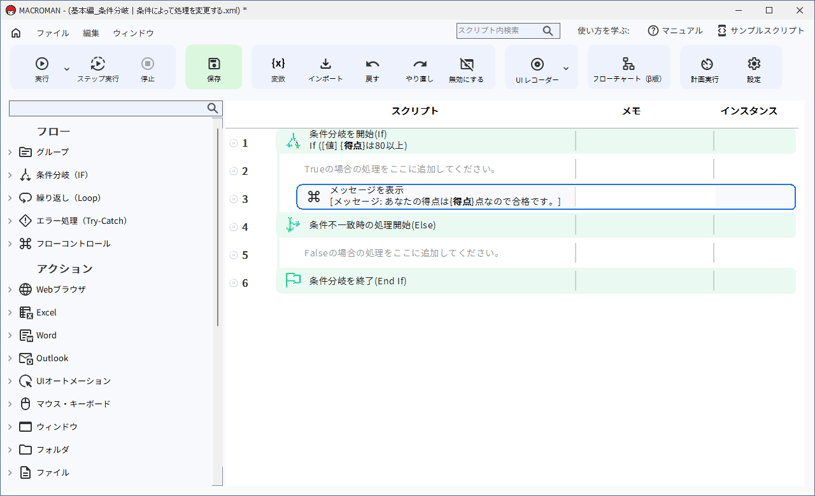815x496 pixels.
Task: Click the 条件分岐 (IF) branch icon
Action: pyautogui.click(x=25, y=175)
